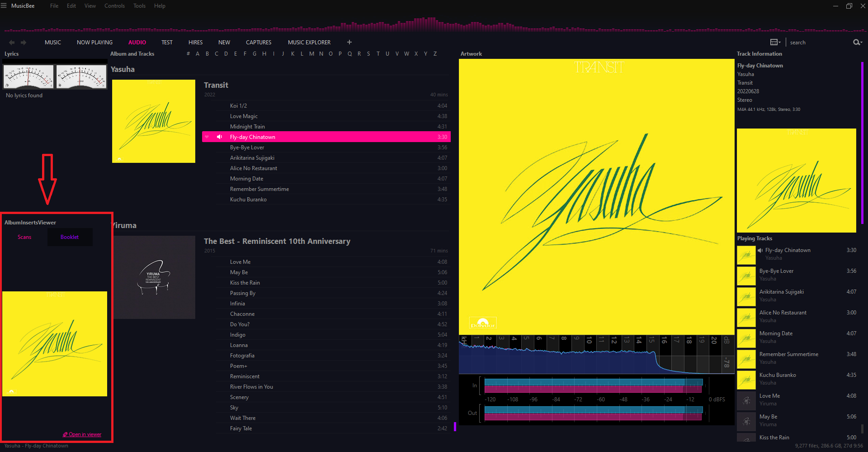The image size is (868, 452).
Task: Switch to the HIRES tab
Action: pos(195,43)
